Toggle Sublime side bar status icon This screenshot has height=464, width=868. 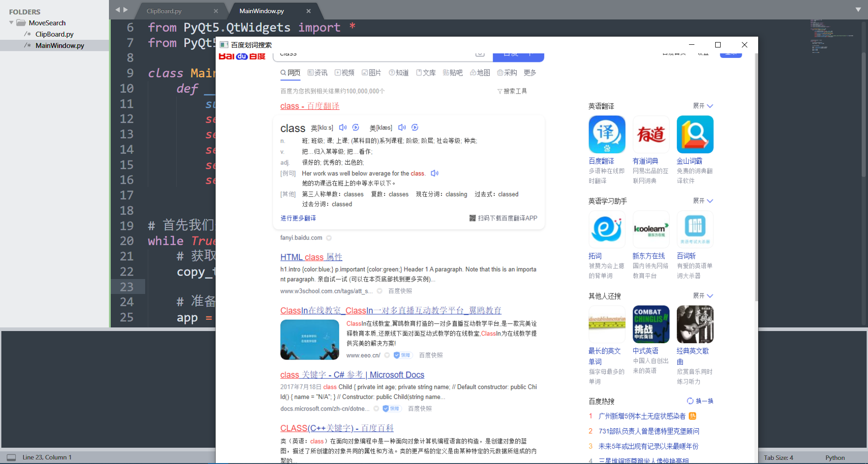click(x=12, y=457)
